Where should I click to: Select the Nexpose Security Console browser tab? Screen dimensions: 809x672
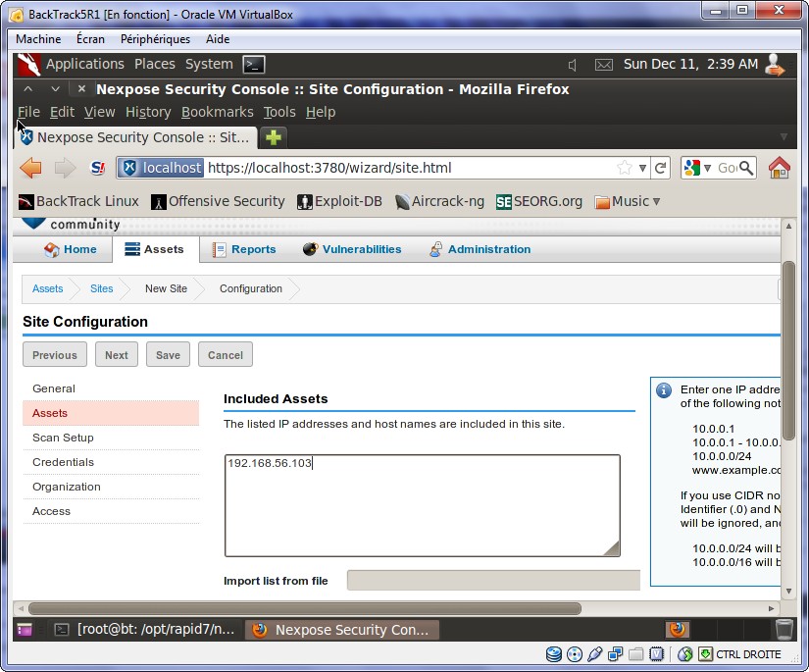pyautogui.click(x=135, y=137)
